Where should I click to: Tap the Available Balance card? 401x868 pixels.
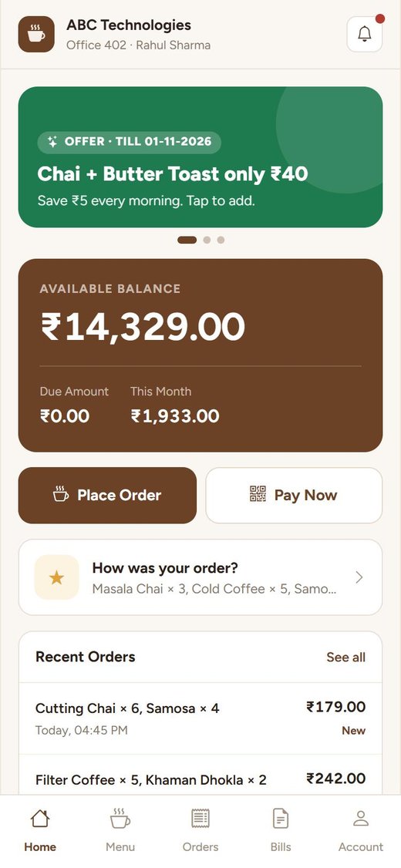point(200,355)
